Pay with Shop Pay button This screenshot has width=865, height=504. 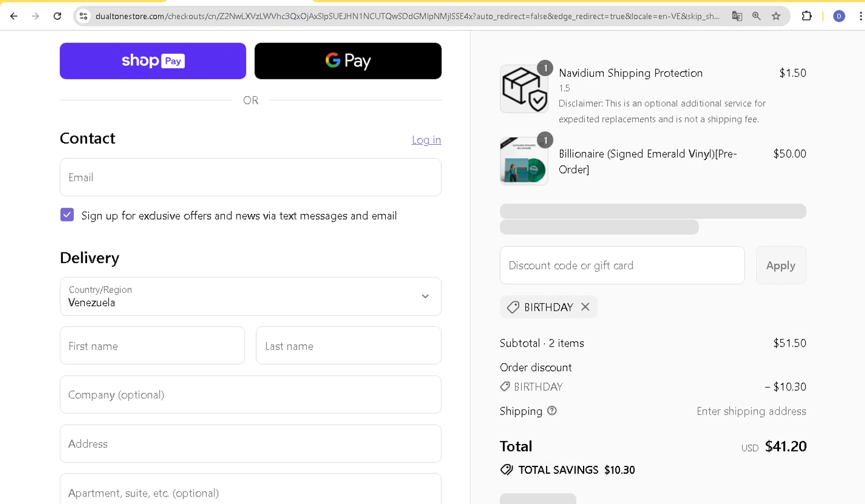tap(153, 61)
